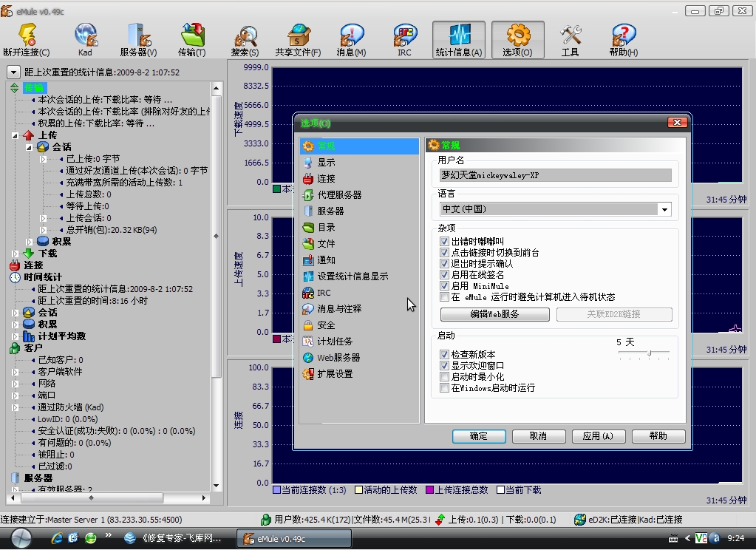Open the 统计信息 statistics toolbar icon
The width and height of the screenshot is (756, 550).
[x=458, y=40]
